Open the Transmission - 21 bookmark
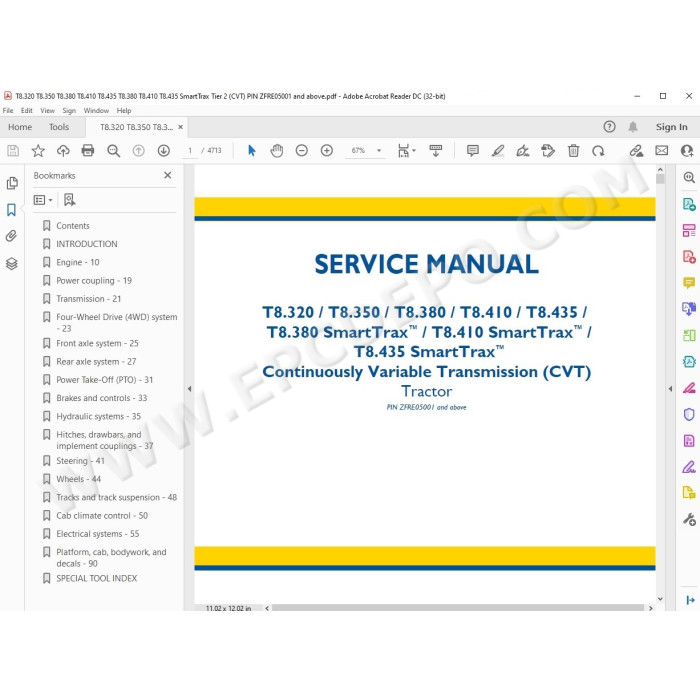Screen dimensions: 700x700 (88, 299)
